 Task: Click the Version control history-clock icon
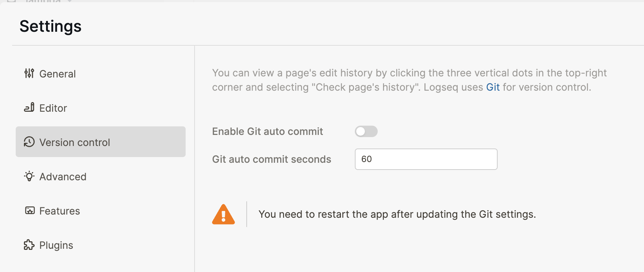click(29, 142)
